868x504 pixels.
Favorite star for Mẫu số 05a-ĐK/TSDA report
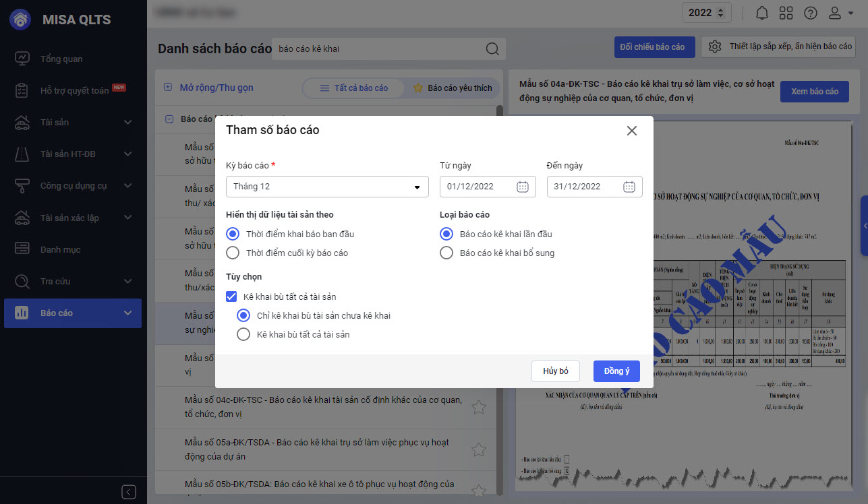point(478,449)
